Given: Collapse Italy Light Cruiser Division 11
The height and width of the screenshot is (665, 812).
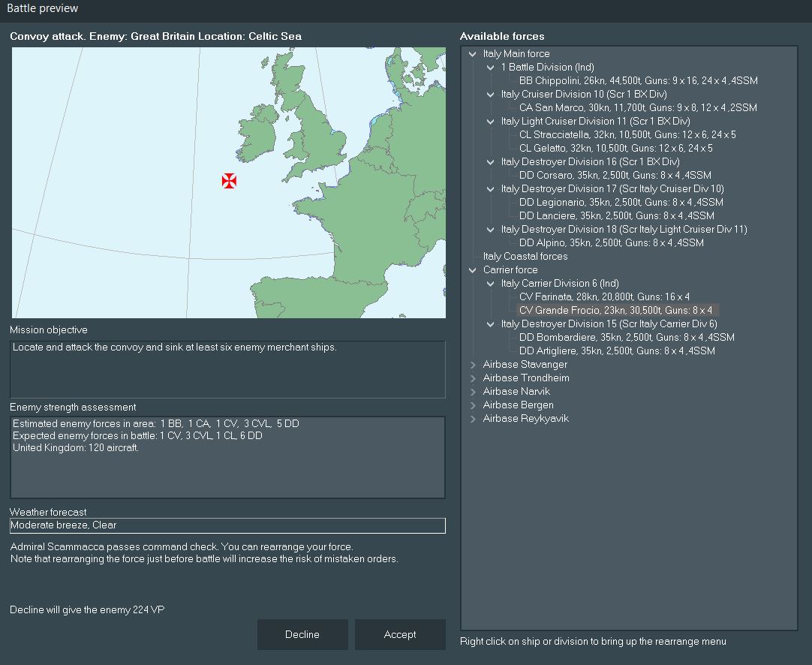Looking at the screenshot, I should point(490,121).
